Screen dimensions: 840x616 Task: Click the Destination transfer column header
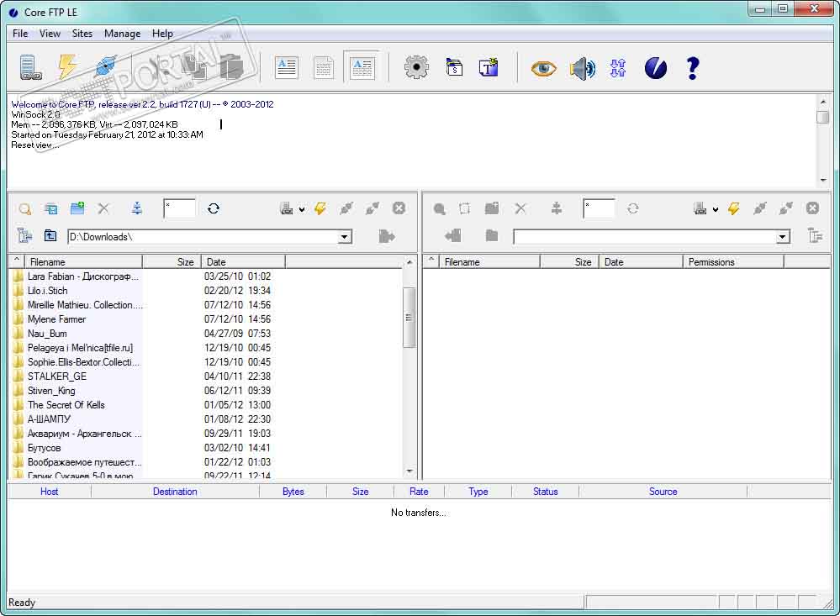(x=175, y=492)
